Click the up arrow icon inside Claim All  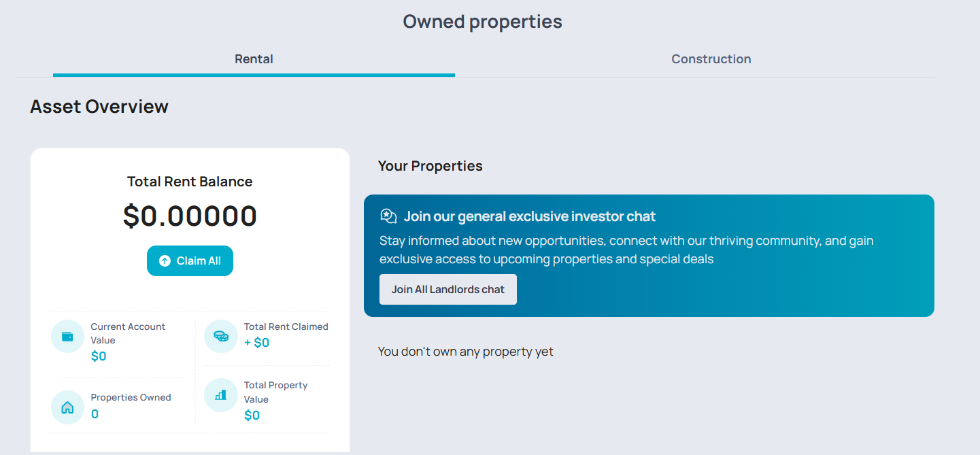165,261
